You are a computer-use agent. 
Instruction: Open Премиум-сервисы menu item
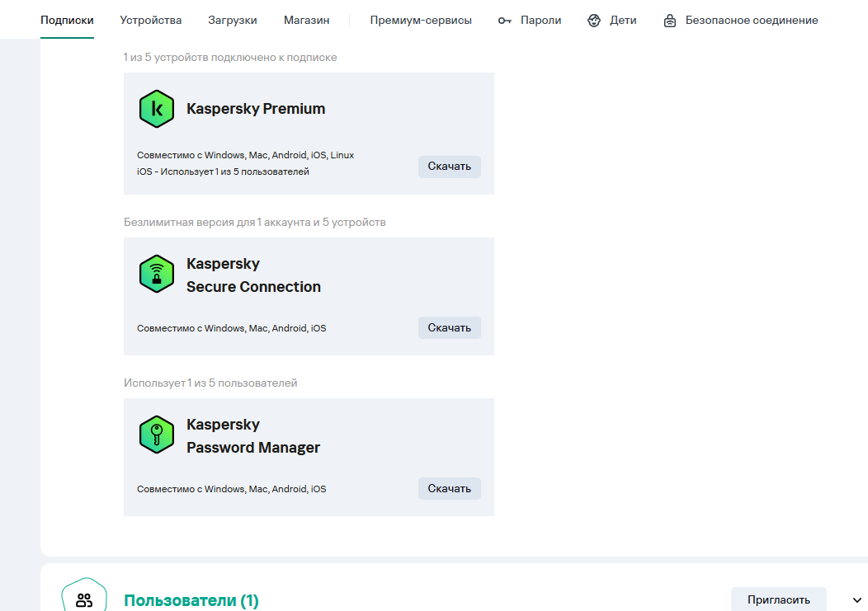point(421,20)
